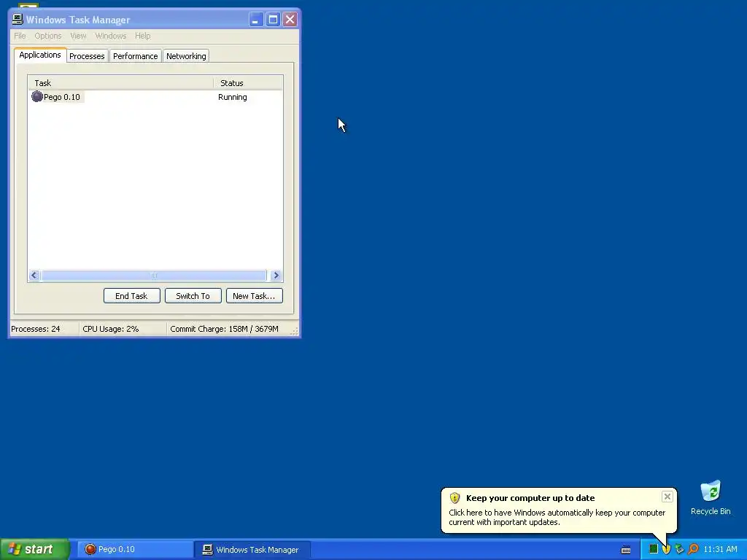This screenshot has height=560, width=747.
Task: Sort by the Status column header
Action: pos(248,83)
